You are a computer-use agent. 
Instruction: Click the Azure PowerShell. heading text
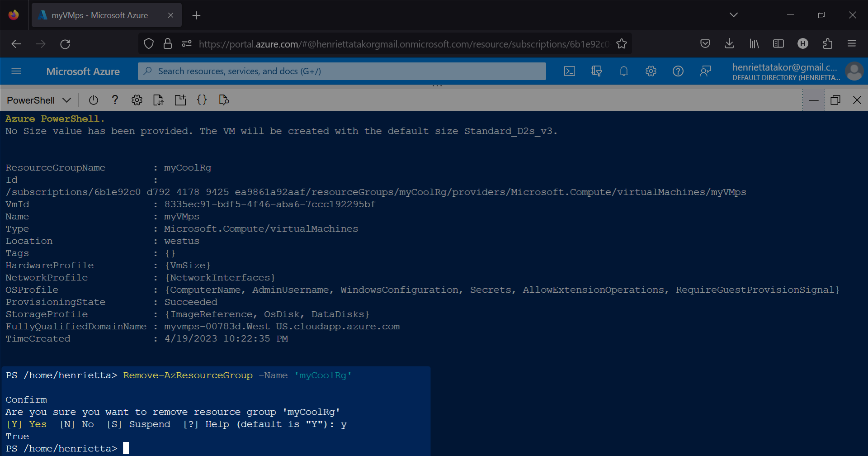coord(55,119)
